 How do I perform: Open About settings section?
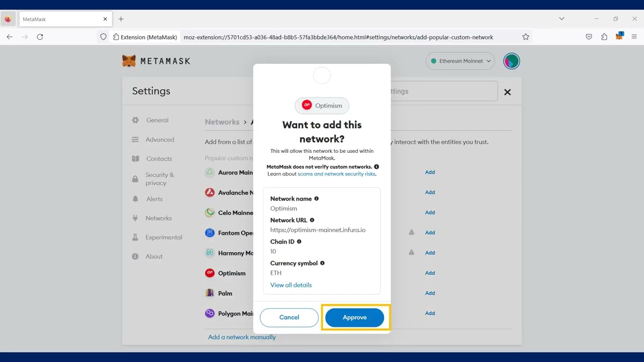[x=154, y=256]
